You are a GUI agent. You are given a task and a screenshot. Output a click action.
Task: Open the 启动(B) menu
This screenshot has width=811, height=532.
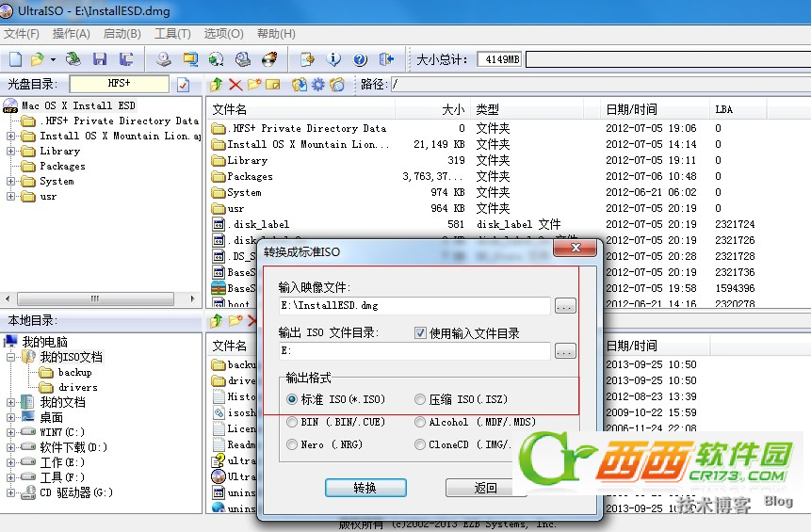click(x=122, y=34)
